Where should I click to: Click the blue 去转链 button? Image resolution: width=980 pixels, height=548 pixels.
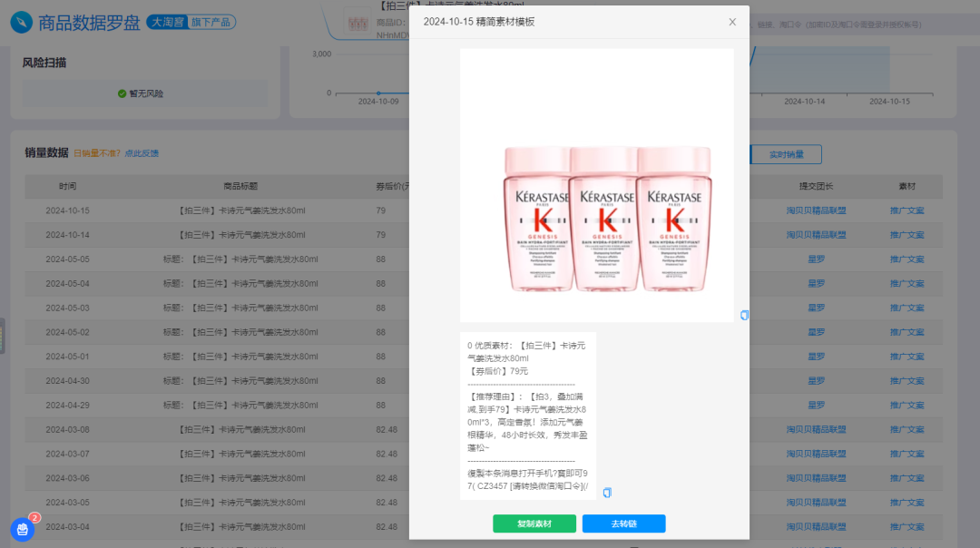(x=623, y=524)
